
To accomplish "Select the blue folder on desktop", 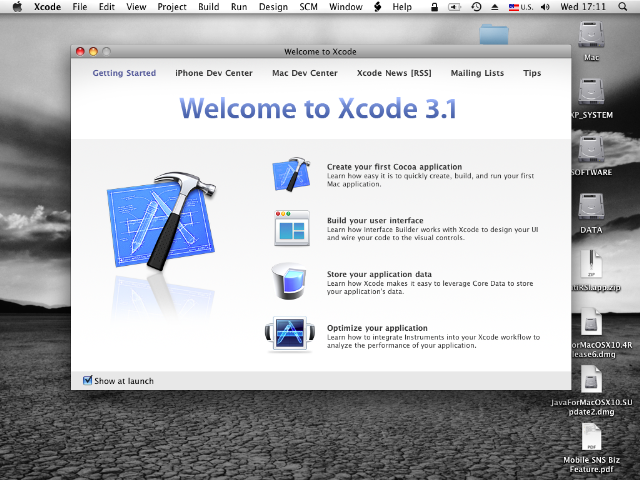I will pyautogui.click(x=494, y=34).
